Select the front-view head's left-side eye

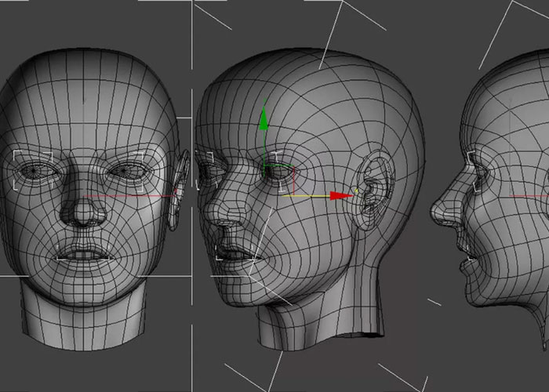click(37, 169)
